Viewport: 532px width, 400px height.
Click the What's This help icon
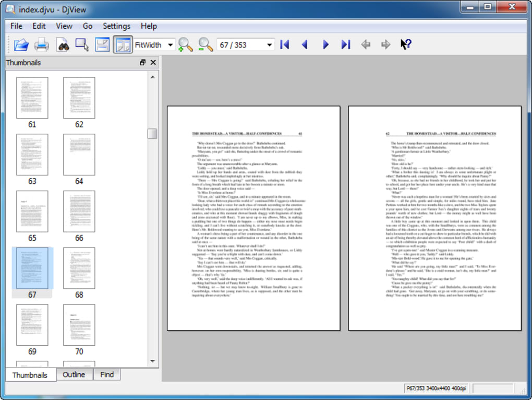[x=406, y=45]
